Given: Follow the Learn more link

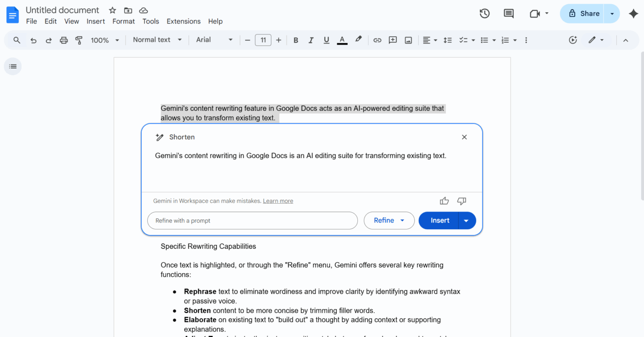Looking at the screenshot, I should click(x=278, y=201).
